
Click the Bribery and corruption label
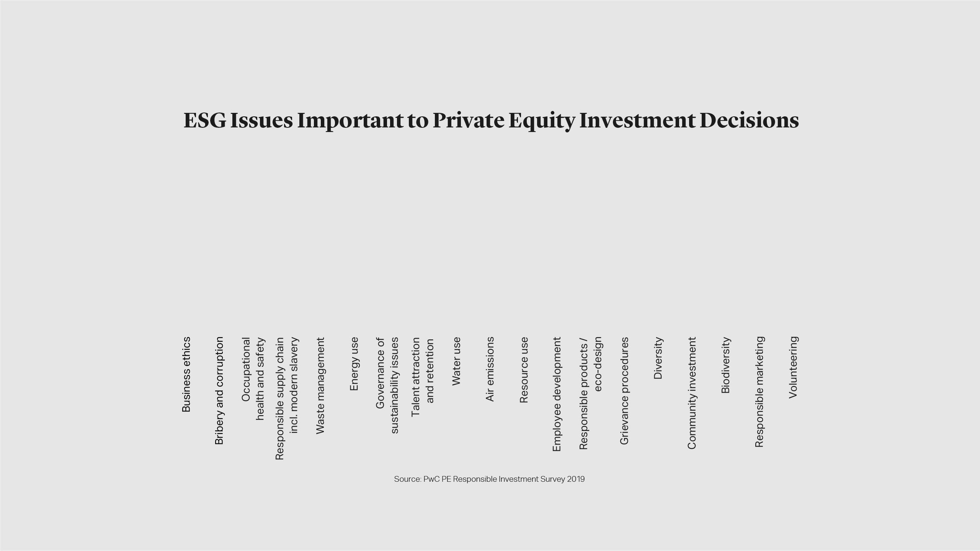pos(219,390)
